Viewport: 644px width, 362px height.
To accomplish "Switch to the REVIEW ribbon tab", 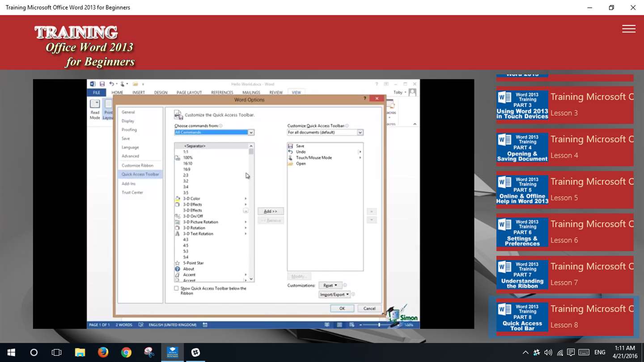I will coord(276,93).
